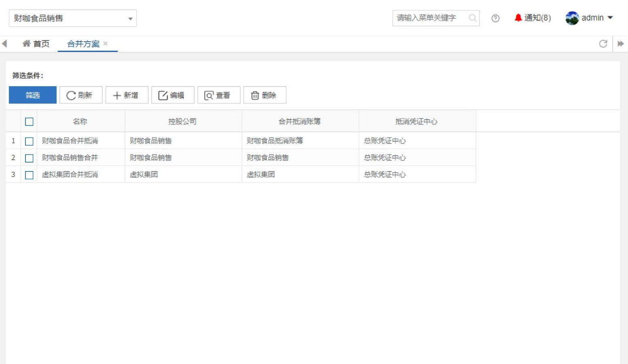
Task: Focus the menu keyword search field
Action: click(x=429, y=18)
